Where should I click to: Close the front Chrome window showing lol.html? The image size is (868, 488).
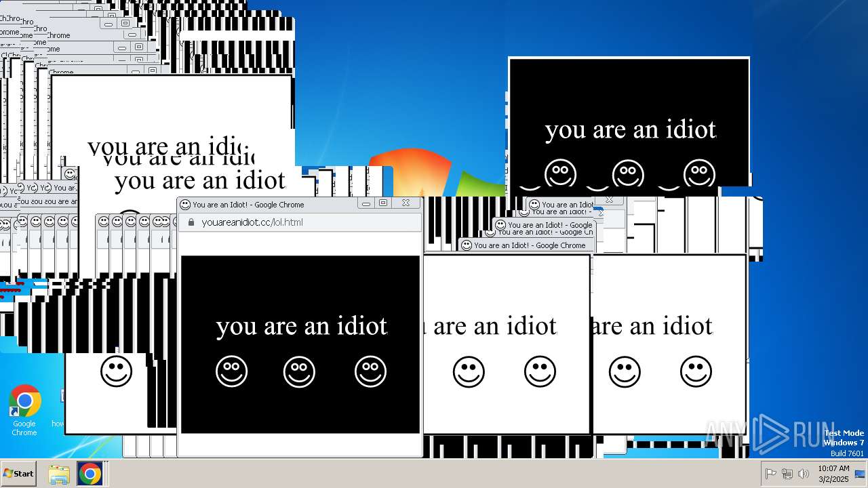coord(406,203)
